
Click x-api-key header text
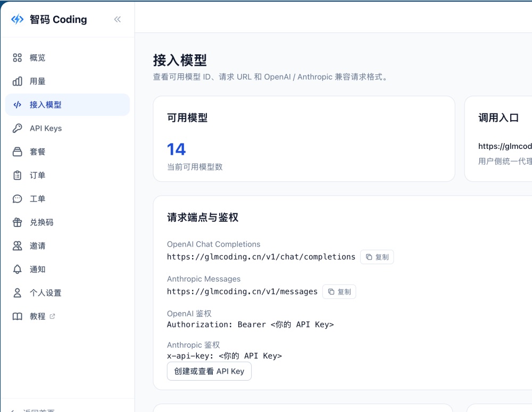pyautogui.click(x=225, y=356)
